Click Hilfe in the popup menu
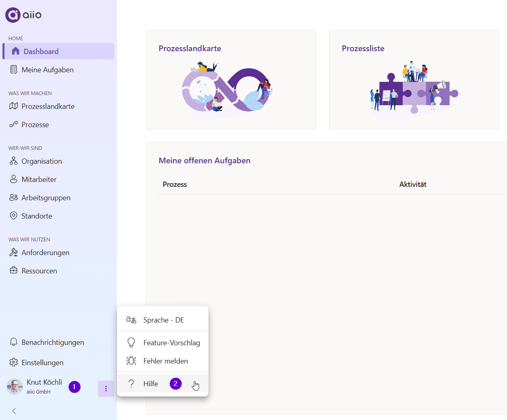This screenshot has height=420, width=507. [162, 383]
